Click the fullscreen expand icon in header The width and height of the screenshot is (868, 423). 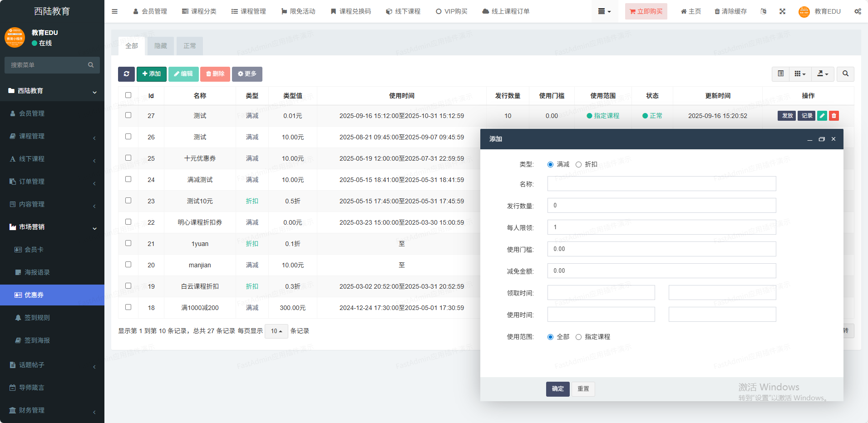click(782, 11)
